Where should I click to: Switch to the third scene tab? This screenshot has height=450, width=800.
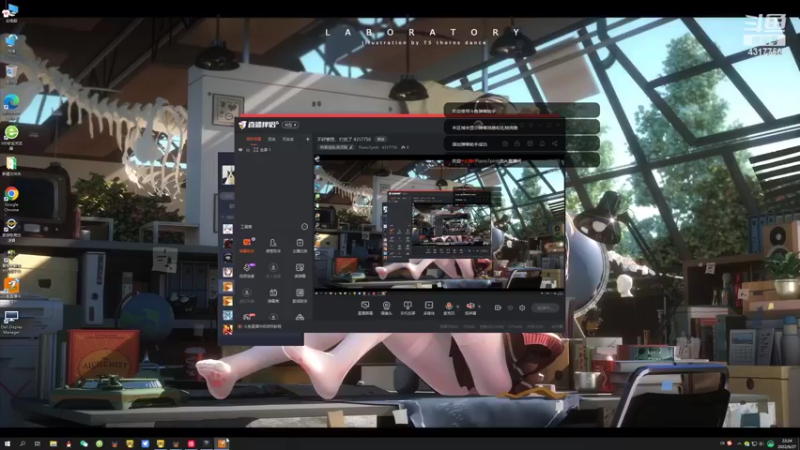click(x=288, y=139)
